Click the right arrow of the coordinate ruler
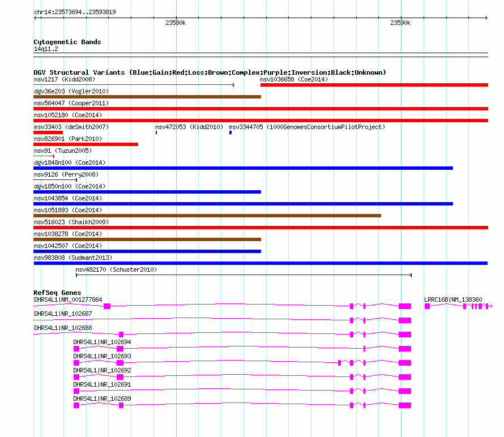The image size is (504, 437). tap(486, 18)
